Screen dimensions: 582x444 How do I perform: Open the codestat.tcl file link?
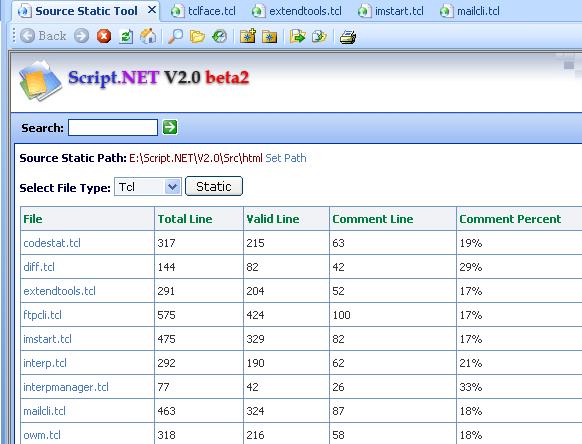52,243
